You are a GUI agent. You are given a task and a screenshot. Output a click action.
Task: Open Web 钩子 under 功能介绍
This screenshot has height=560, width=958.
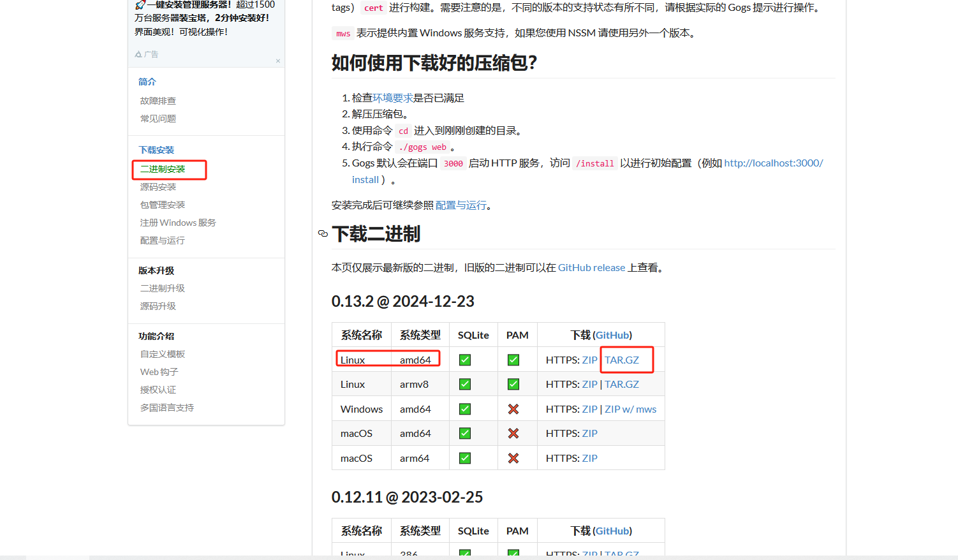click(159, 372)
